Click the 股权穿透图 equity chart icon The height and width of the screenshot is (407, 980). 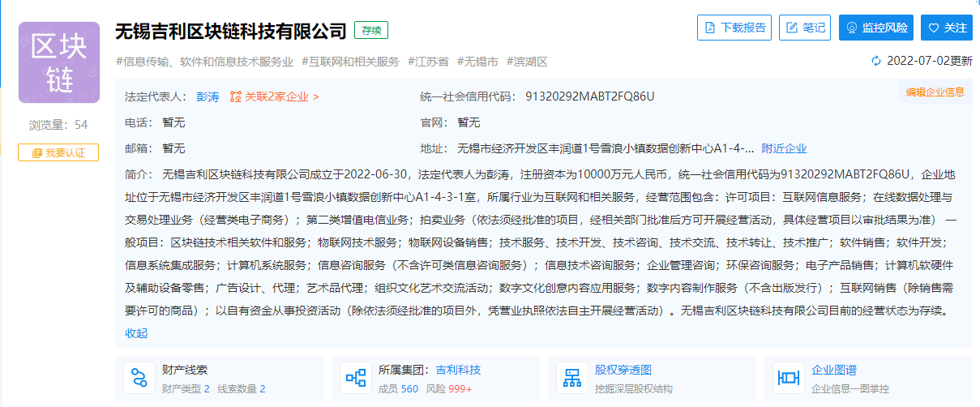[x=572, y=378]
